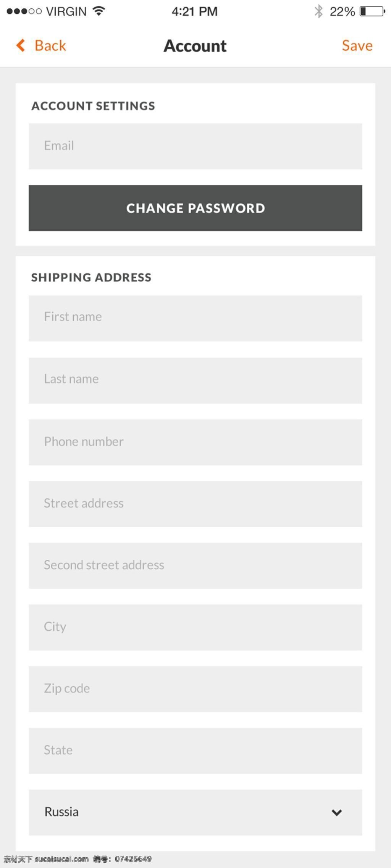Click the Save button

357,45
